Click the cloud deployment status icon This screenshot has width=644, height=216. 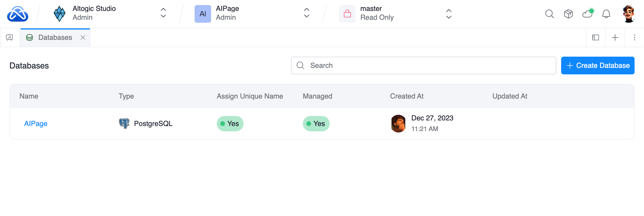[x=587, y=14]
